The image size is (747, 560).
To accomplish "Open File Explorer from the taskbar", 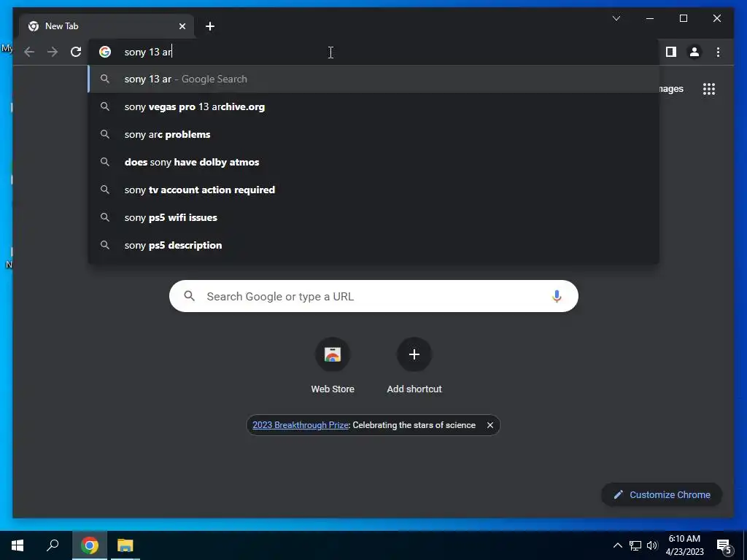I will (x=125, y=545).
